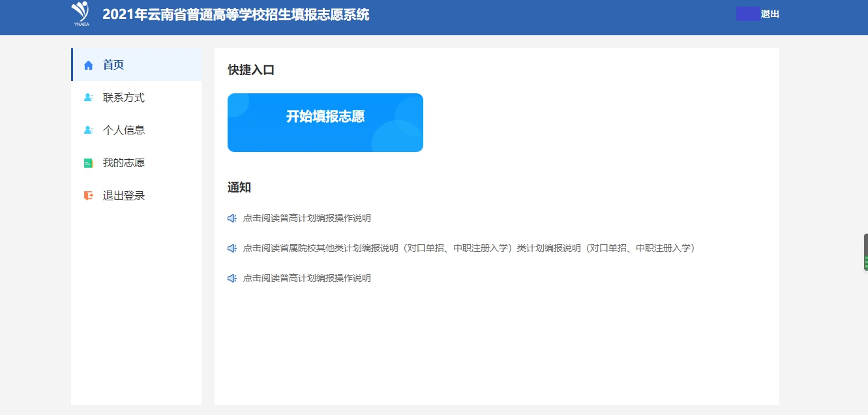Open the 首页 sidebar menu item

pyautogui.click(x=136, y=65)
